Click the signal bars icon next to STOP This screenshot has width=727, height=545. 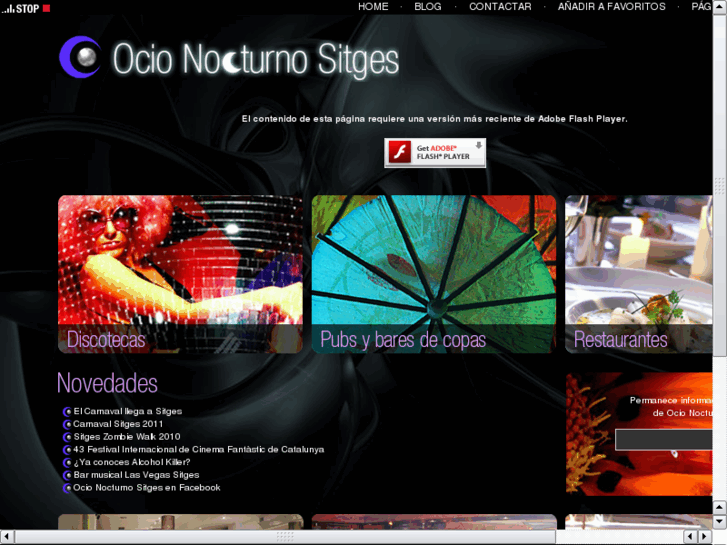point(8,8)
